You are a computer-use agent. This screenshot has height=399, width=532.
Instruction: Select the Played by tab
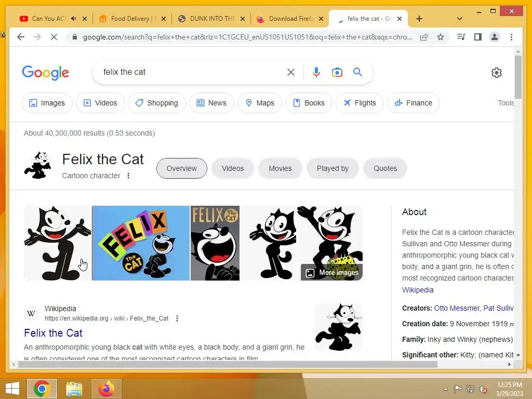[x=332, y=168]
